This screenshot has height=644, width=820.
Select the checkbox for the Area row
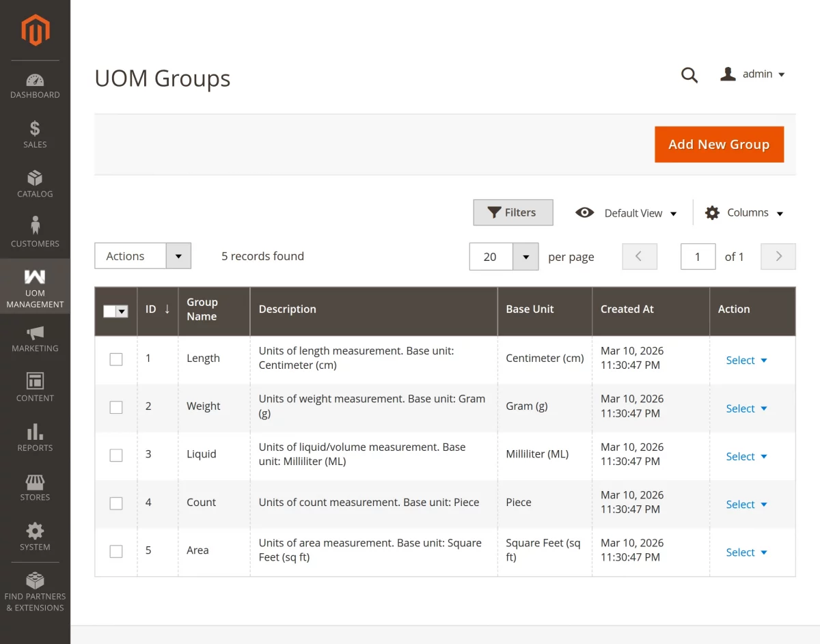(x=116, y=551)
